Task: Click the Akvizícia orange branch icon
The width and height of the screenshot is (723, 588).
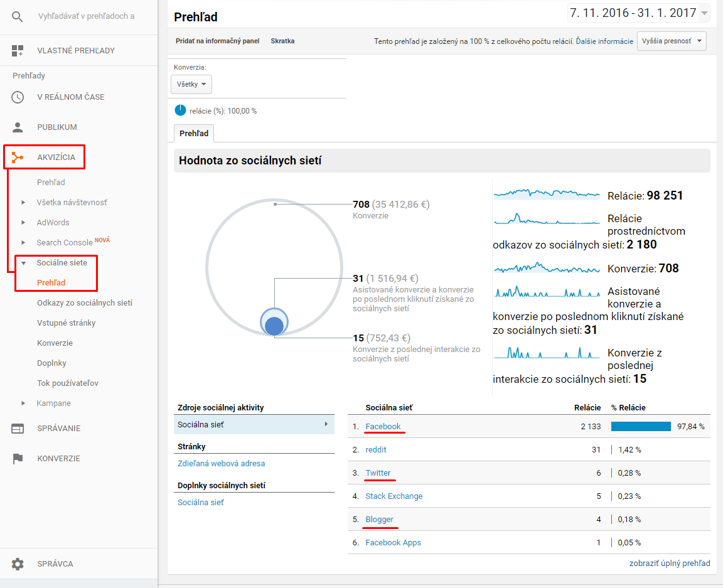Action: coord(18,158)
